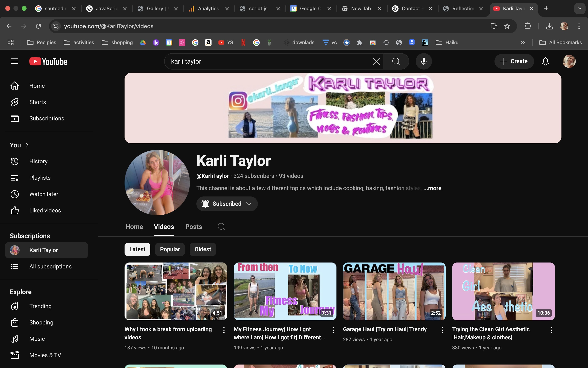
Task: Open the YouTube hamburger guide menu
Action: tap(14, 61)
